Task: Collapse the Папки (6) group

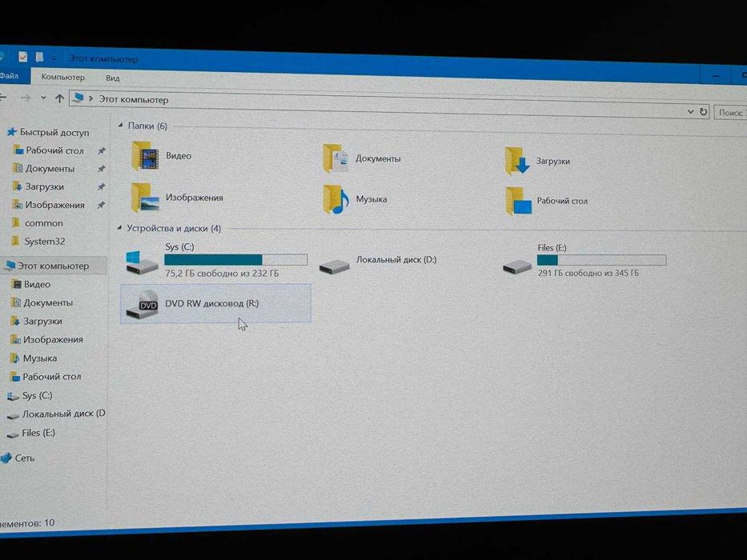Action: [x=121, y=126]
